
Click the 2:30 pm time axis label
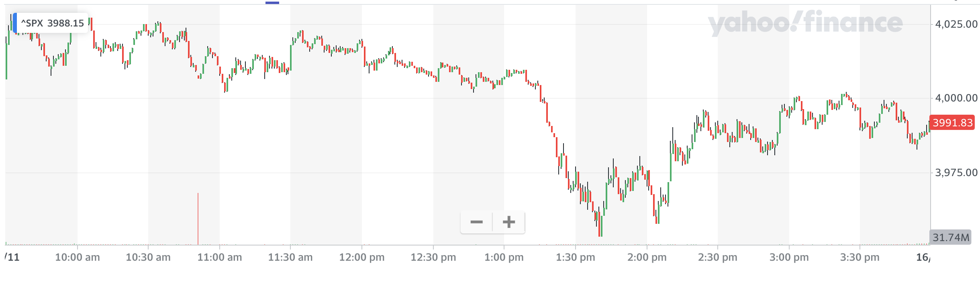(x=717, y=258)
